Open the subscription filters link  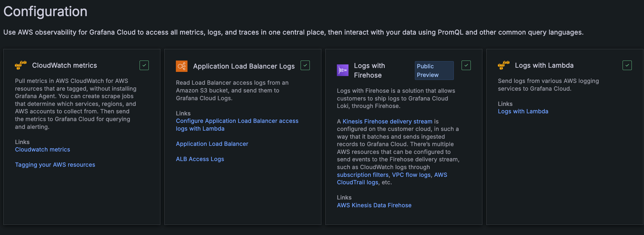(363, 175)
